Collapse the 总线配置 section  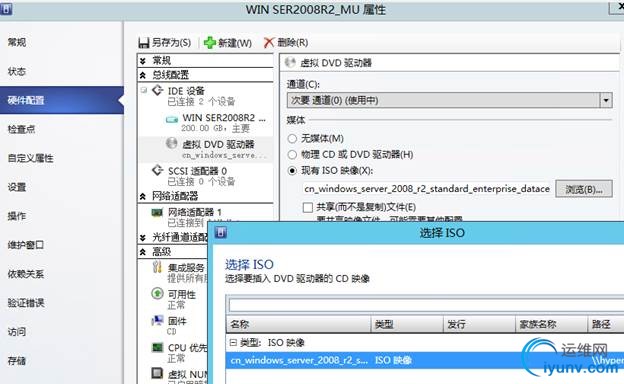click(x=143, y=75)
